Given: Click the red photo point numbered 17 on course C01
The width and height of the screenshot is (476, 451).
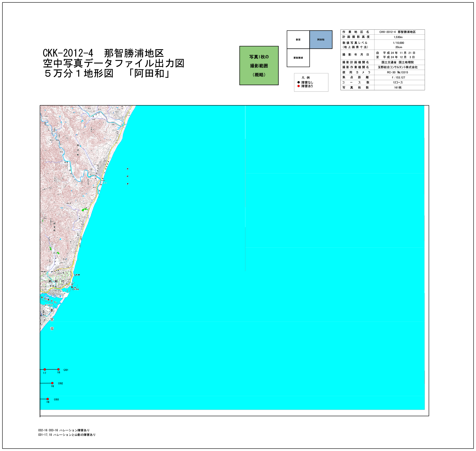Looking at the screenshot, I should click(45, 369).
